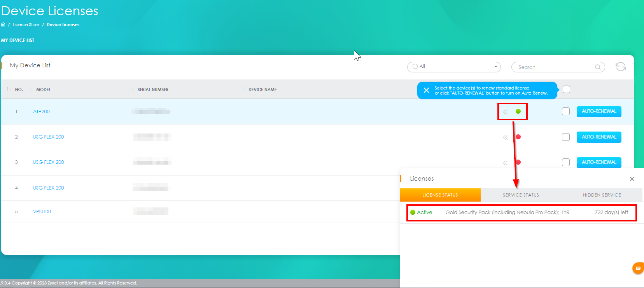The width and height of the screenshot is (644, 288).
Task: Sort by SERIAL NUMBER column header
Action: (153, 90)
